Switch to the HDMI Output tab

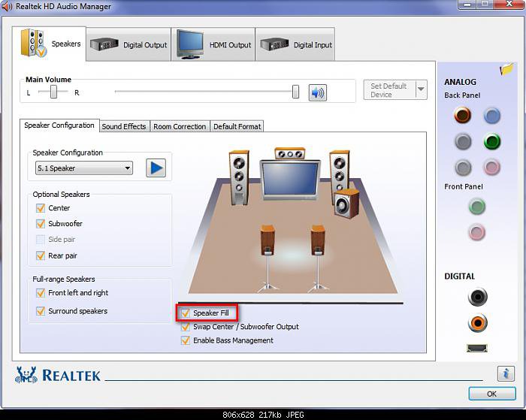[213, 44]
